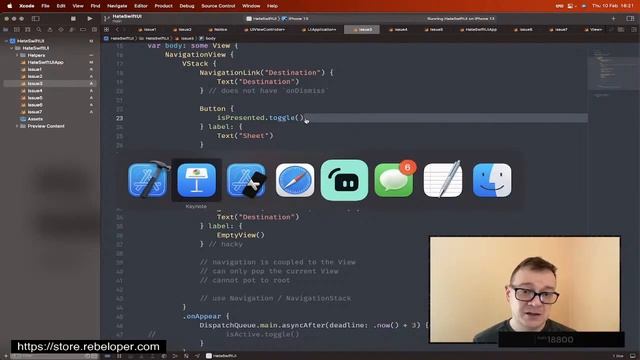Image resolution: width=640 pixels, height=360 pixels.
Task: Open the Debug menu
Action: [187, 6]
